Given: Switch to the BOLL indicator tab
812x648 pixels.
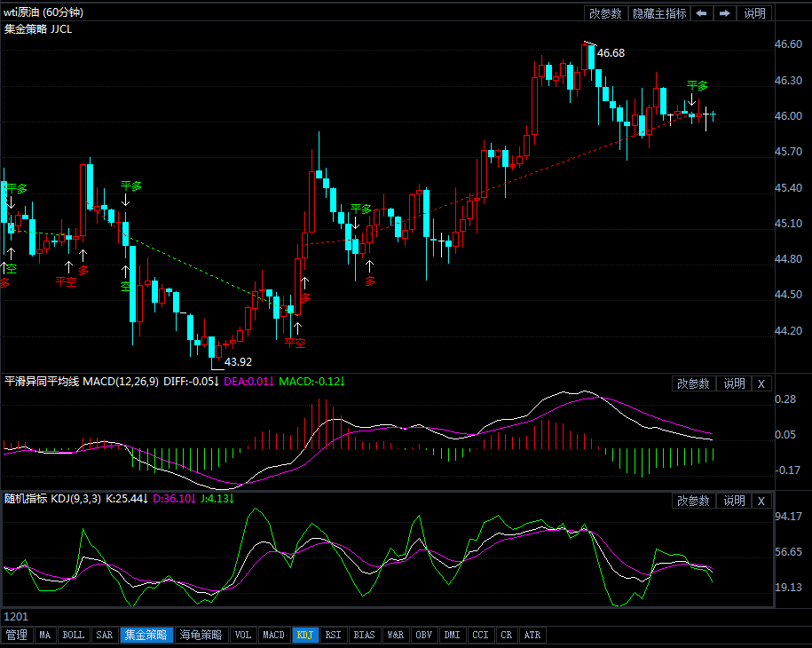Looking at the screenshot, I should [74, 635].
